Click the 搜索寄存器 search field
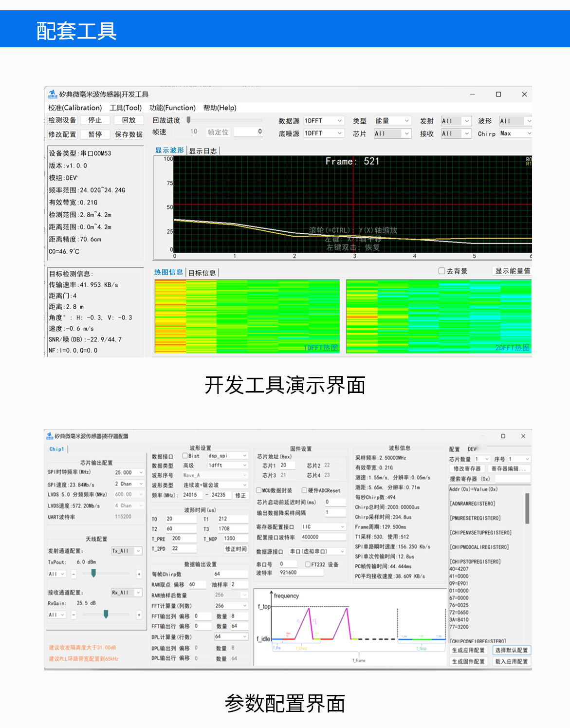The image size is (570, 728). click(x=512, y=479)
